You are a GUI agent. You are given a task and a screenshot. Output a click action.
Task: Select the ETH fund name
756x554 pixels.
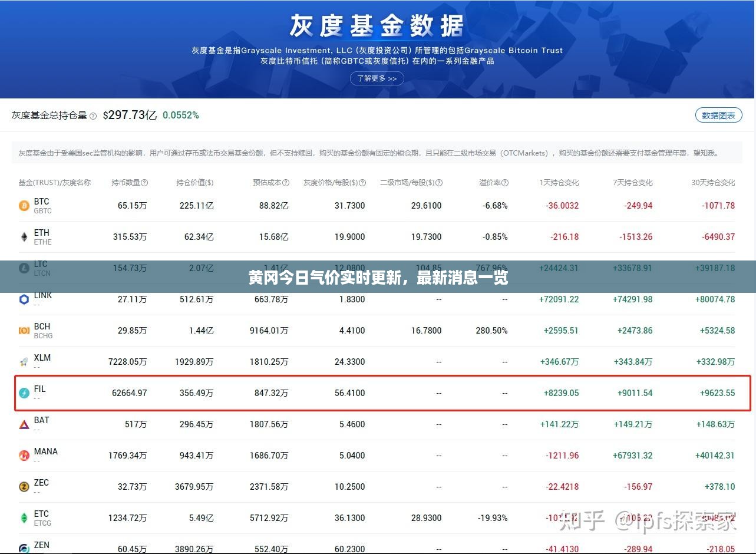tap(42, 233)
